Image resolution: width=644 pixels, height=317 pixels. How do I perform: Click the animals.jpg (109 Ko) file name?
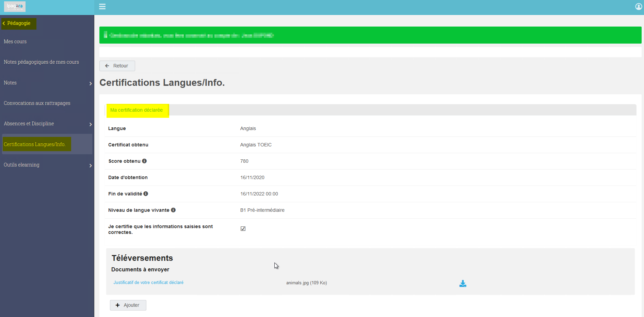[x=306, y=283]
